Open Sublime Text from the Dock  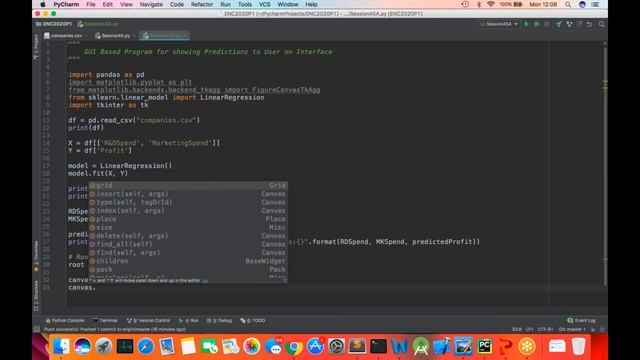click(357, 346)
